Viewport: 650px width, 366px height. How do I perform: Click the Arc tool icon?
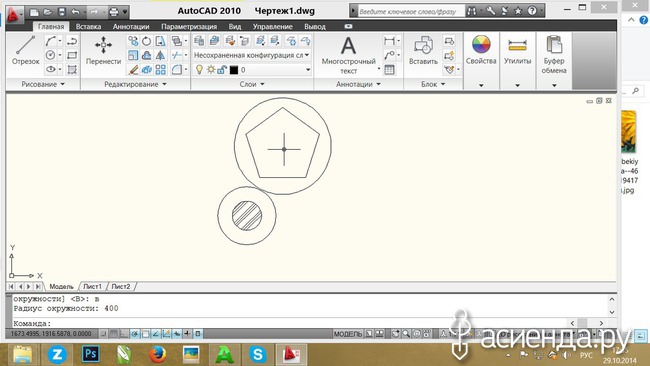51,41
